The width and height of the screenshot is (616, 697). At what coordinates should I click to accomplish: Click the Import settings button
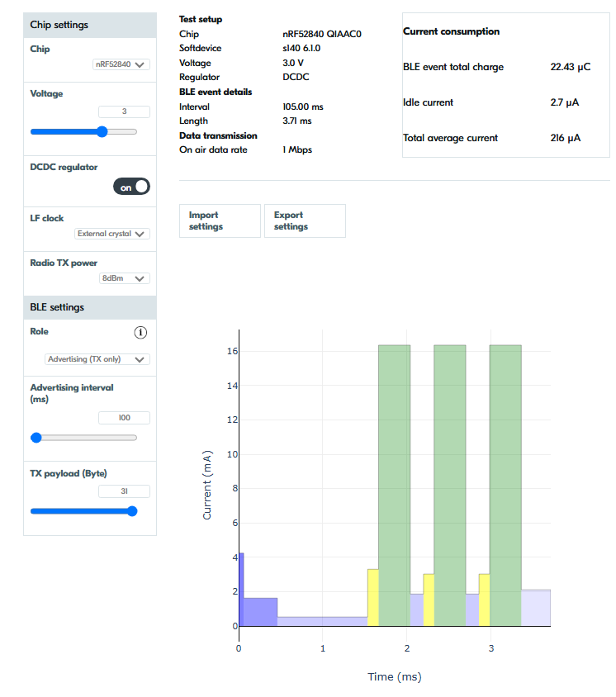220,221
